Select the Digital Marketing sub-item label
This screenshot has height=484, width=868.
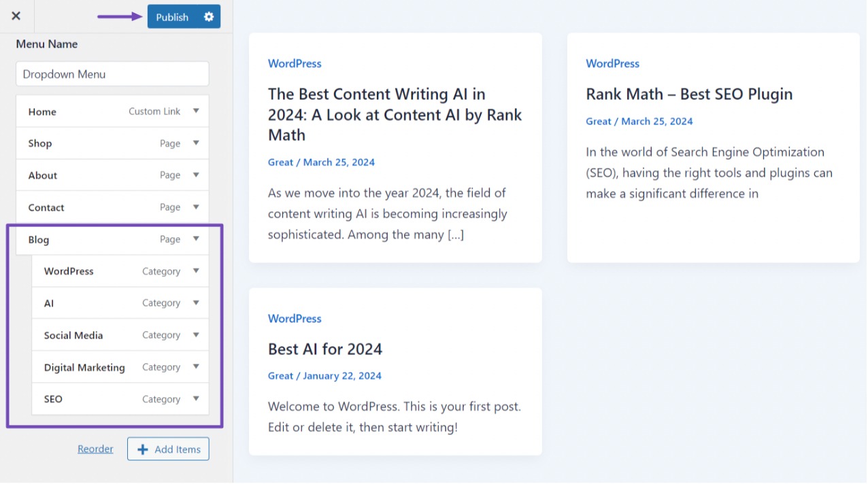click(x=84, y=367)
